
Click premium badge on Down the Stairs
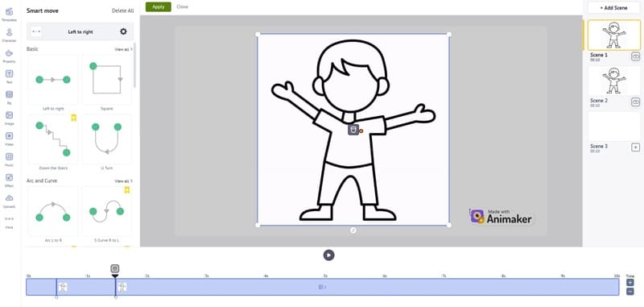click(73, 118)
